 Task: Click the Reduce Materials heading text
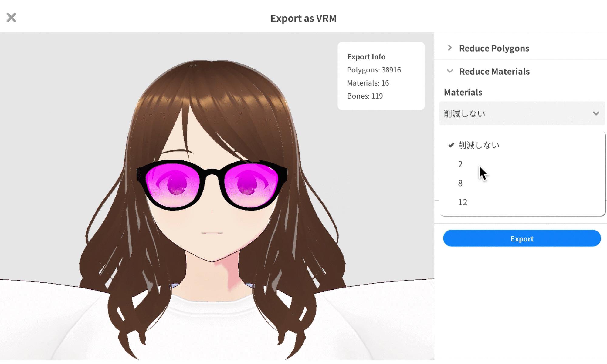pyautogui.click(x=494, y=72)
